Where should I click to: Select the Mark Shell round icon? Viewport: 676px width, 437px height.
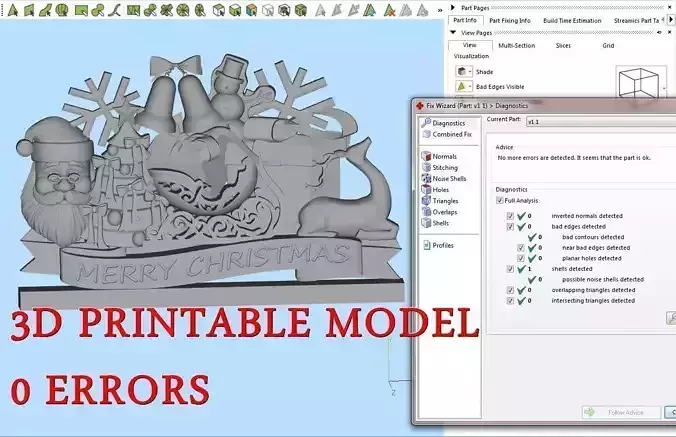[x=62, y=10]
